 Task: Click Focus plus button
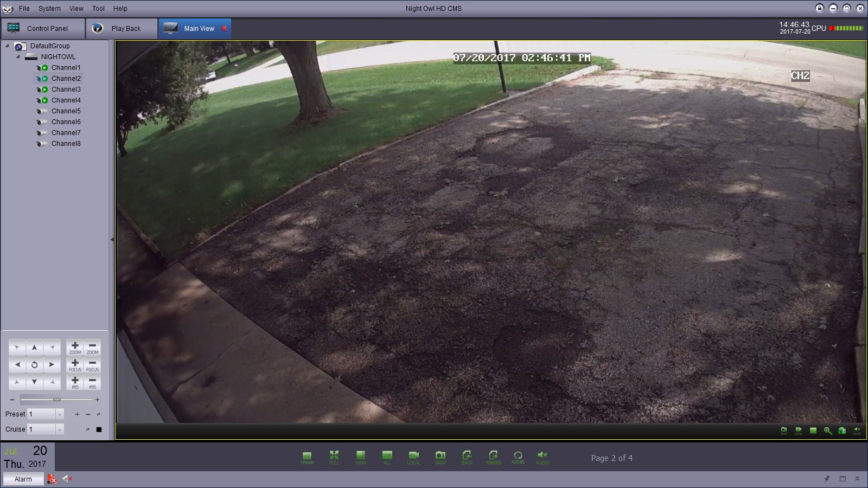tap(75, 365)
